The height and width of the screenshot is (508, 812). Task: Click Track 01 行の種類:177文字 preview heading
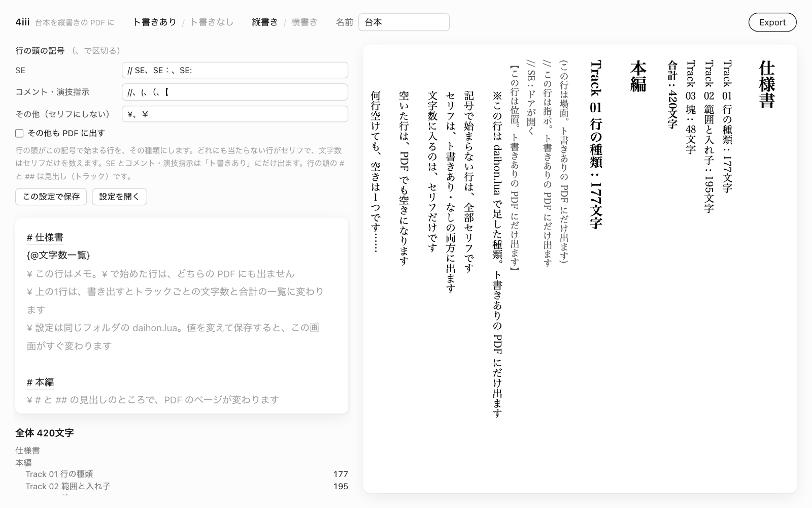click(595, 144)
